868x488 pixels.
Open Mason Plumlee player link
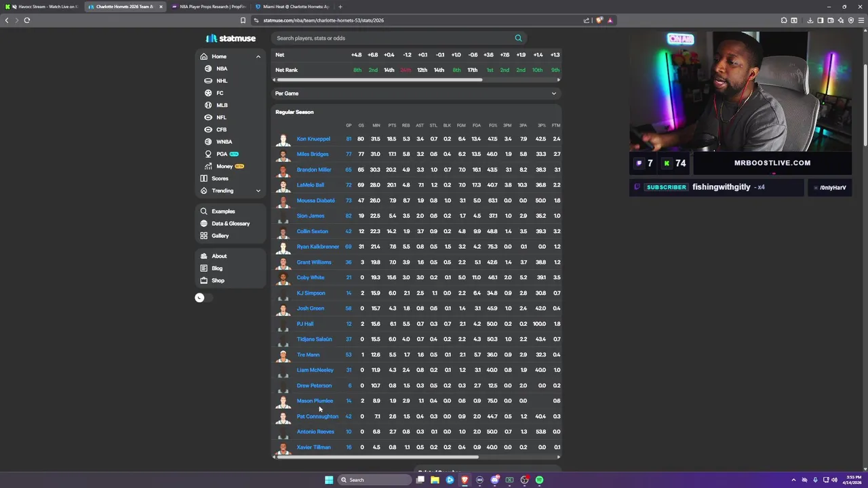(x=315, y=401)
